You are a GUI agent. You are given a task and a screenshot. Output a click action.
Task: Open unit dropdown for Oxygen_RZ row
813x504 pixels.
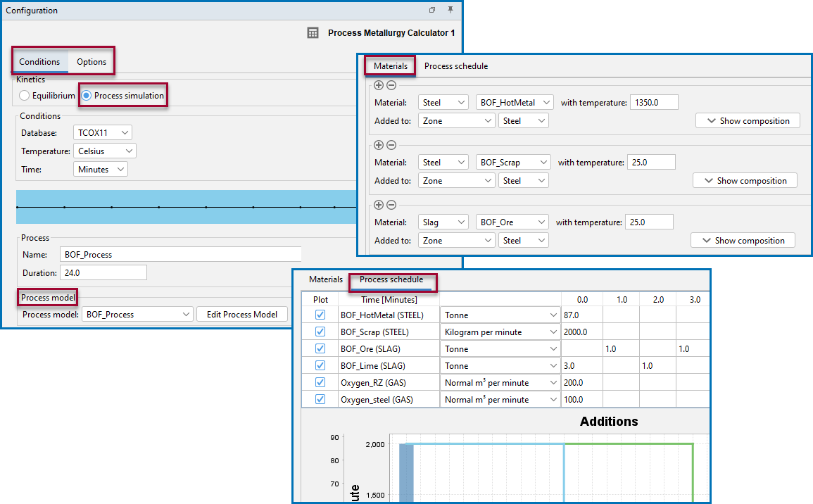click(x=500, y=383)
